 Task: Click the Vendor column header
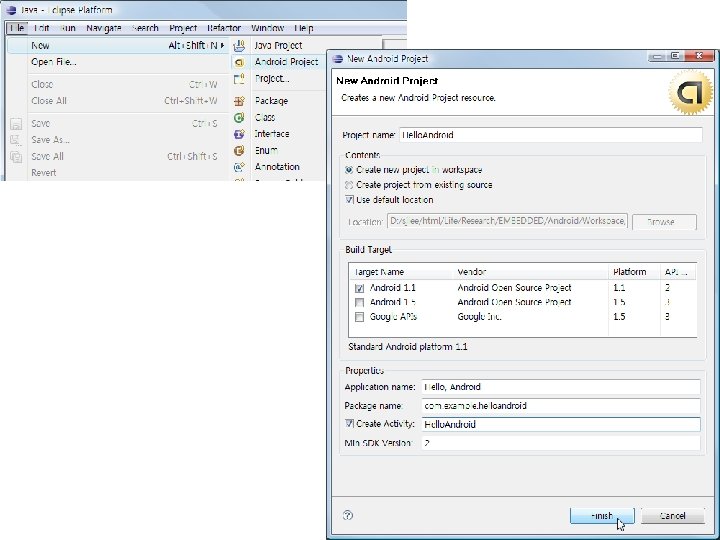click(x=530, y=272)
